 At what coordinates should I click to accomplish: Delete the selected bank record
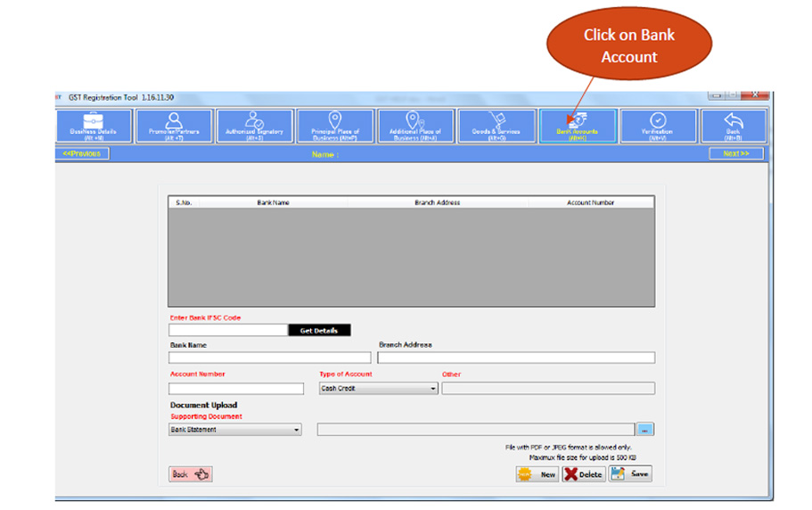click(x=584, y=474)
